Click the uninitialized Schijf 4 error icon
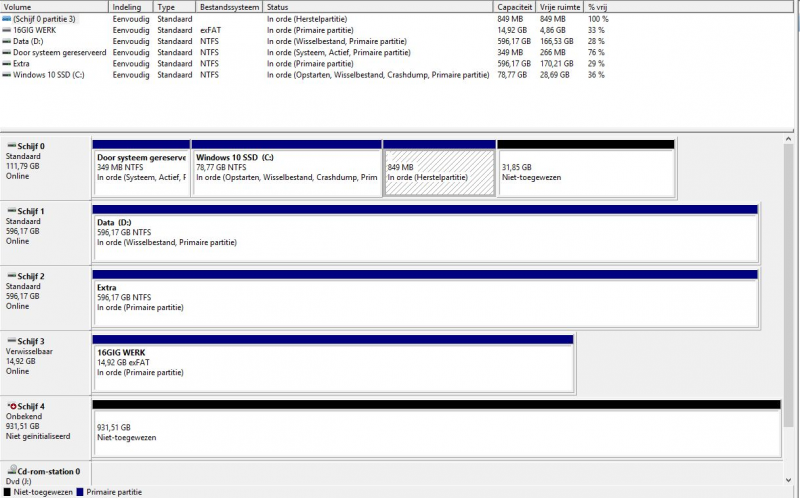Screen dimensions: 800x498 coord(11,406)
